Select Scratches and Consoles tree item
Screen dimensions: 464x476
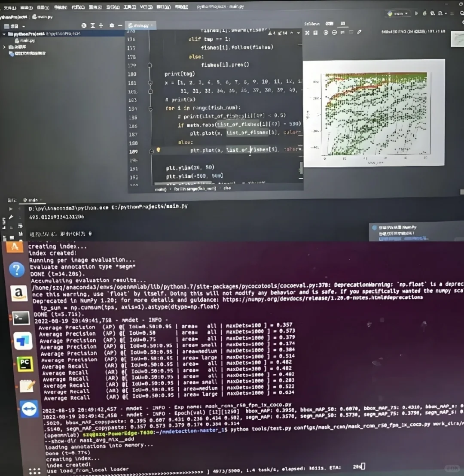pyautogui.click(x=27, y=54)
